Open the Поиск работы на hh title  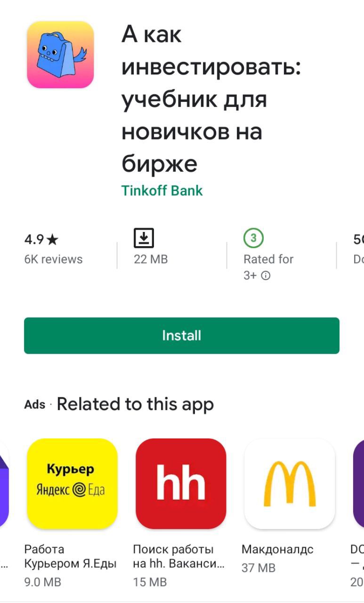(x=179, y=556)
